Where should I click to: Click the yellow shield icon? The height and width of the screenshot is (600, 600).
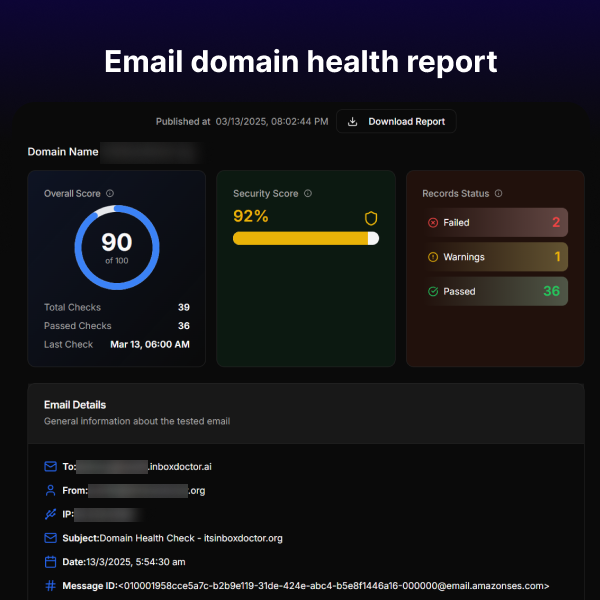point(371,218)
